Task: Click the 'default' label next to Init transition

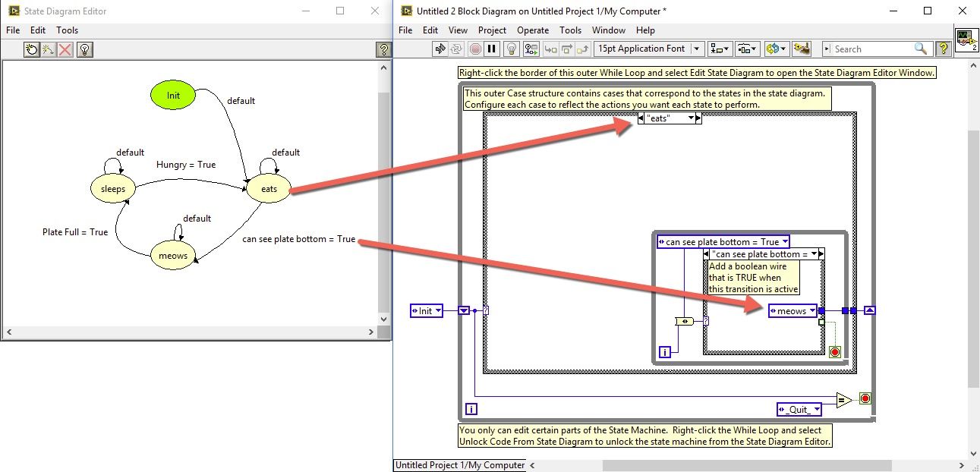Action: [241, 101]
